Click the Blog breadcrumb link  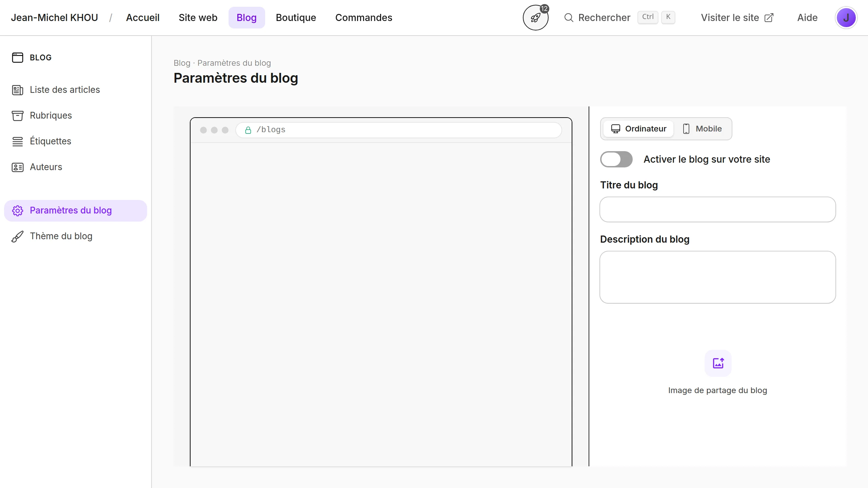pyautogui.click(x=182, y=63)
